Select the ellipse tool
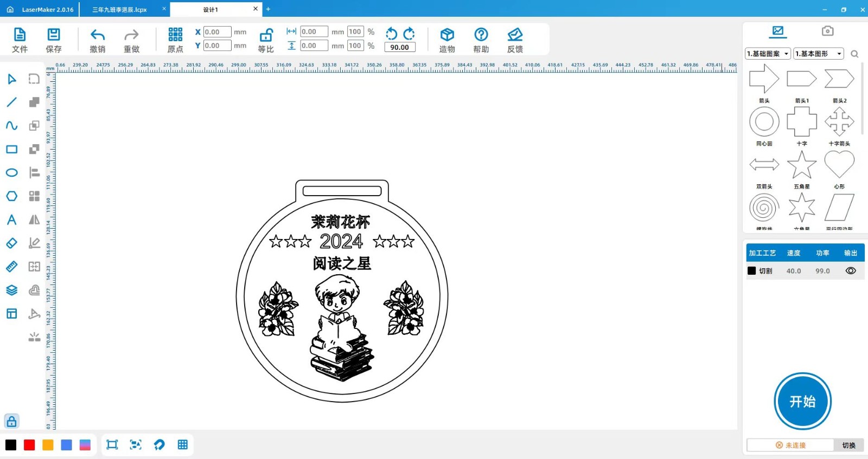The height and width of the screenshot is (459, 868). pyautogui.click(x=11, y=173)
